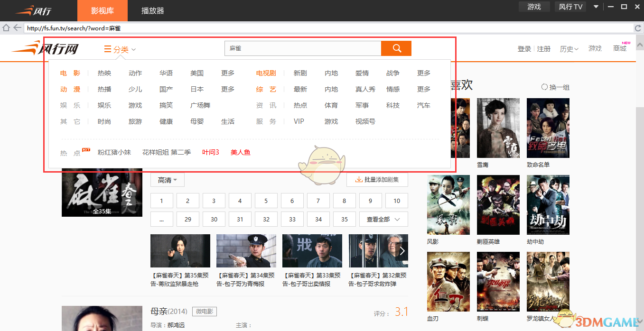
Task: Expand the 历史 history dropdown
Action: (x=569, y=48)
